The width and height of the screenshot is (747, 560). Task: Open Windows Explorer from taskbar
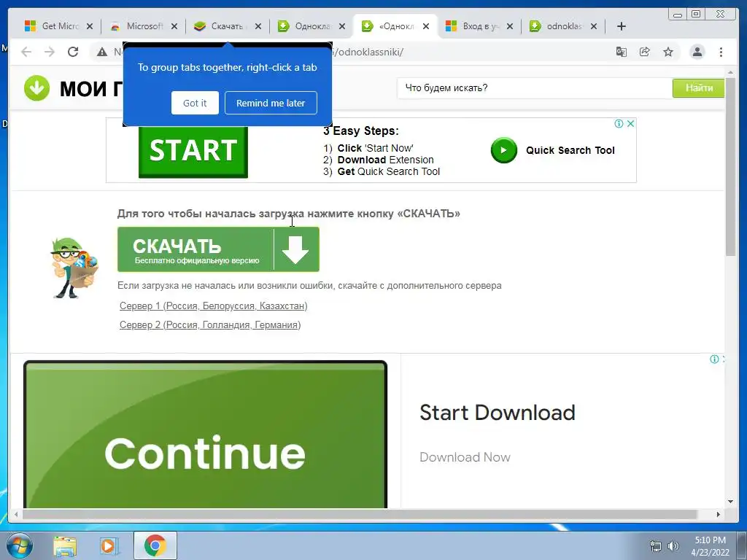click(65, 545)
